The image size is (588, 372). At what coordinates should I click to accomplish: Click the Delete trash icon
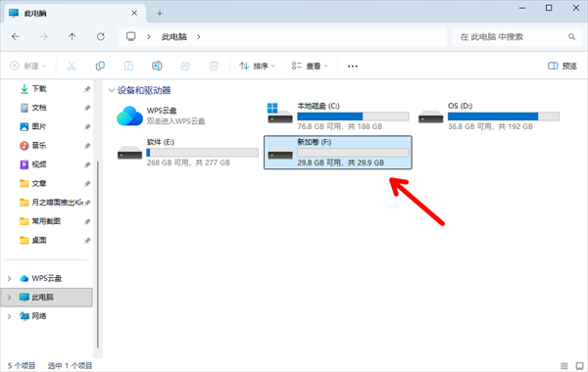tap(214, 66)
